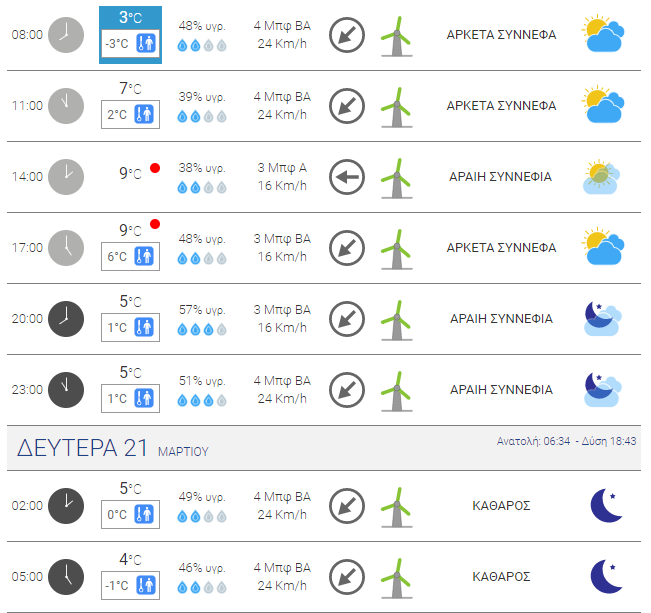Click the east wind arrow at 14:00
Image resolution: width=651 pixels, height=613 pixels.
click(347, 177)
